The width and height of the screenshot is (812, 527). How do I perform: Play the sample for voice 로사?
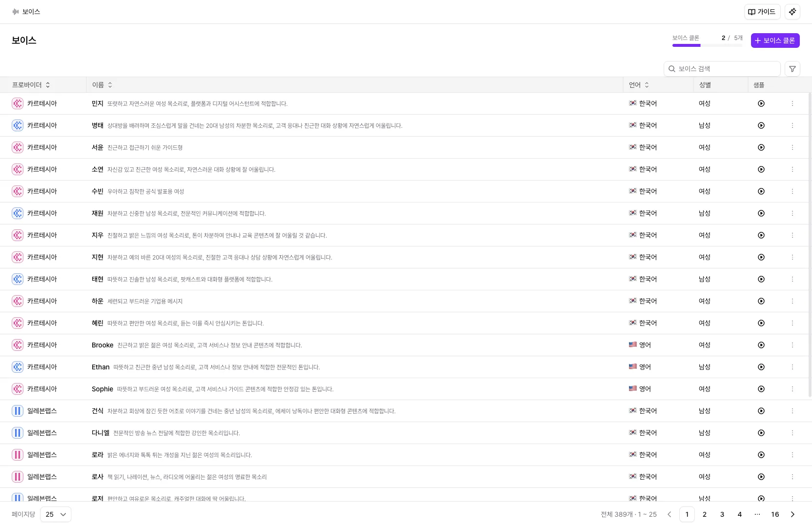point(761,477)
